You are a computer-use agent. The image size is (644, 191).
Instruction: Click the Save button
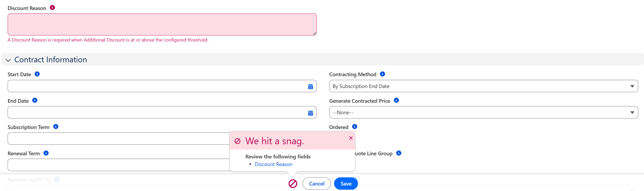(346, 183)
